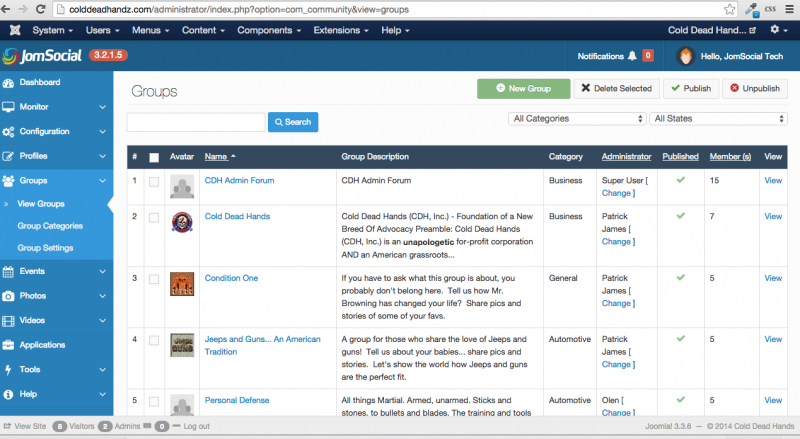Screen dimensions: 800x439
Task: Expand the Events sidebar section
Action: click(x=103, y=272)
